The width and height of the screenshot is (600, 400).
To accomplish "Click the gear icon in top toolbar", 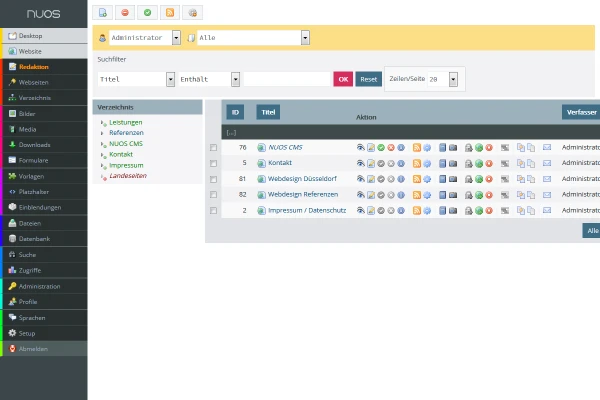I will pyautogui.click(x=192, y=13).
